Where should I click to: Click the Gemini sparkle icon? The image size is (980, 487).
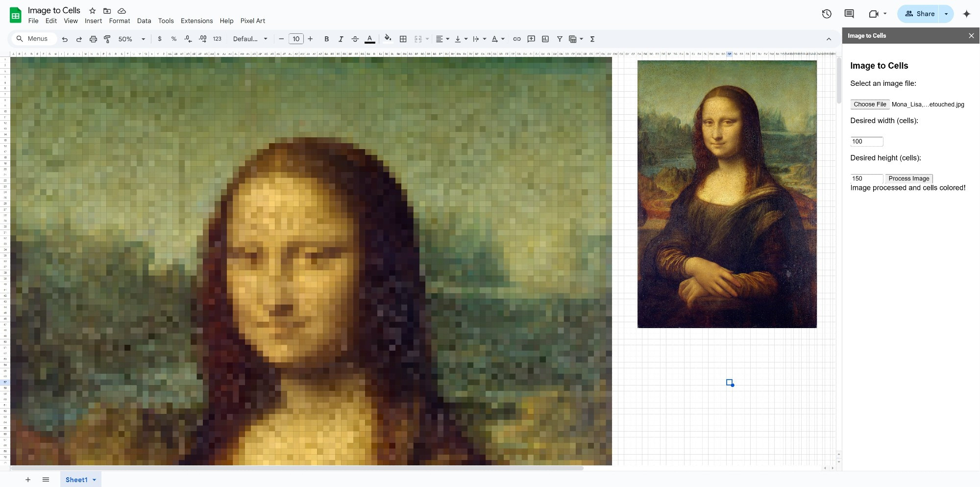coord(966,14)
